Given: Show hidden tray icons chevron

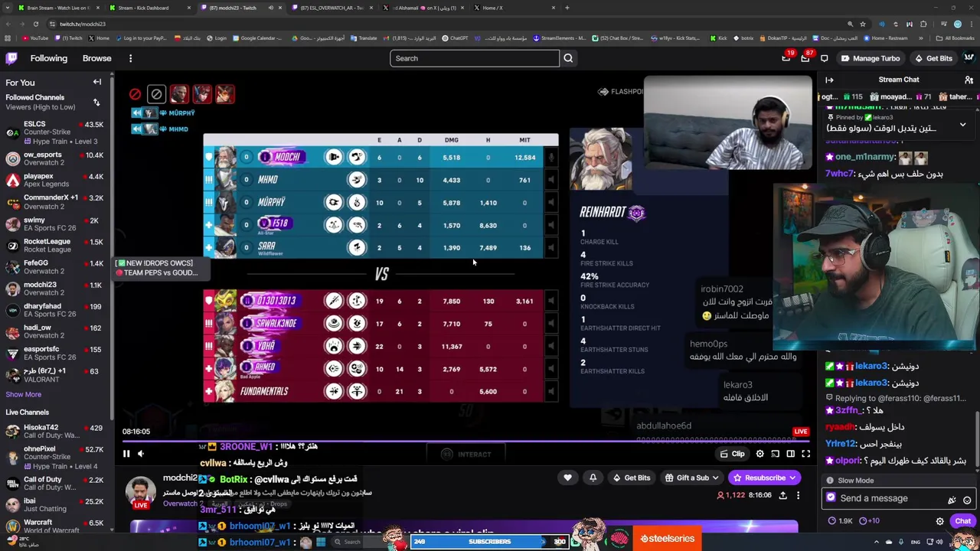Looking at the screenshot, I should pyautogui.click(x=877, y=542).
